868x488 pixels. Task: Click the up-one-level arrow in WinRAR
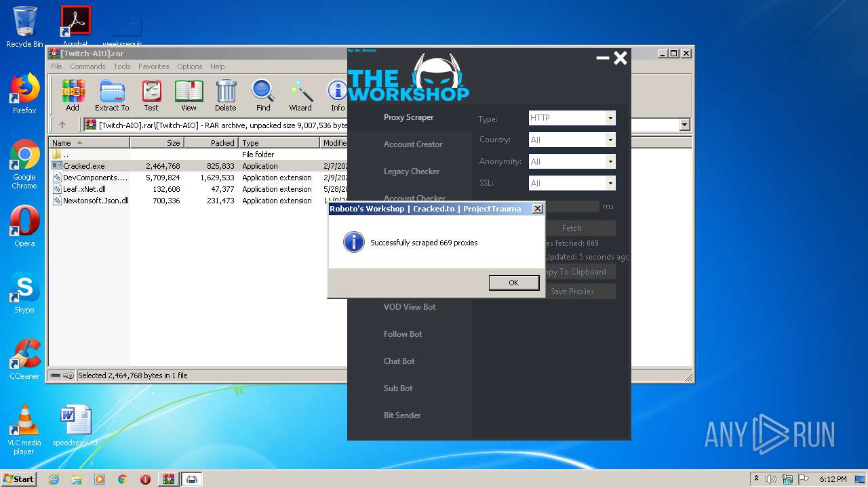click(x=62, y=125)
